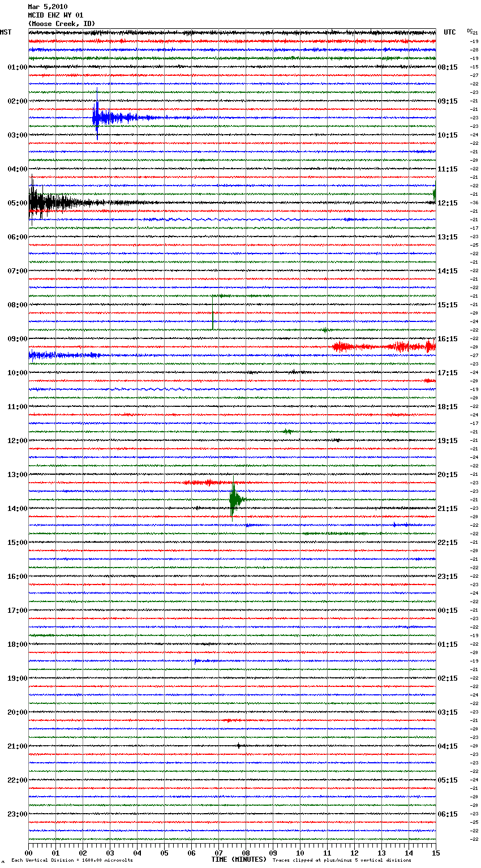Viewport: 481px width, 868px height.
Task: Click the 'MST' timezone label
Action: pyautogui.click(x=6, y=32)
